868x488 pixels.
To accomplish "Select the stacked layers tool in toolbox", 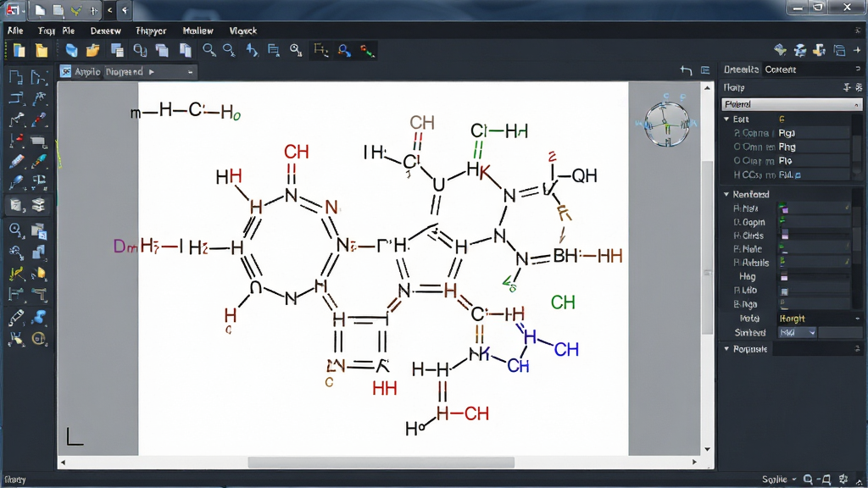I will (x=39, y=205).
